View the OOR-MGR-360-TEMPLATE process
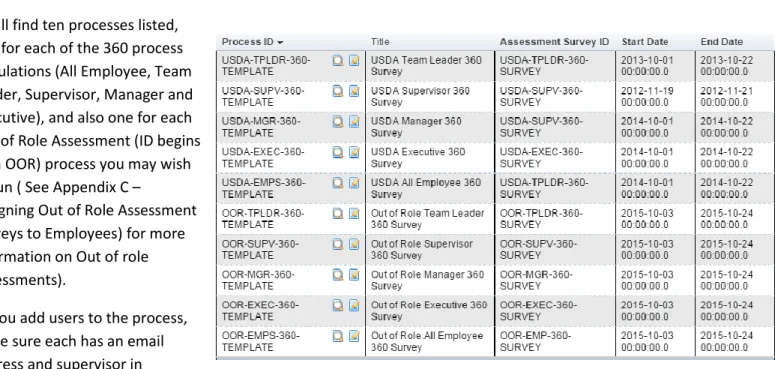This screenshot has height=369, width=775. [x=338, y=275]
